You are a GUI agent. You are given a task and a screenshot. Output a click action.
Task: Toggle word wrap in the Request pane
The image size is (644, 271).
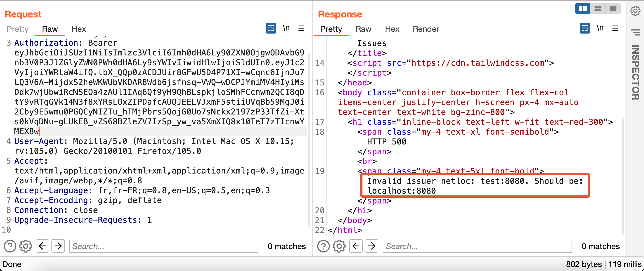pyautogui.click(x=271, y=28)
